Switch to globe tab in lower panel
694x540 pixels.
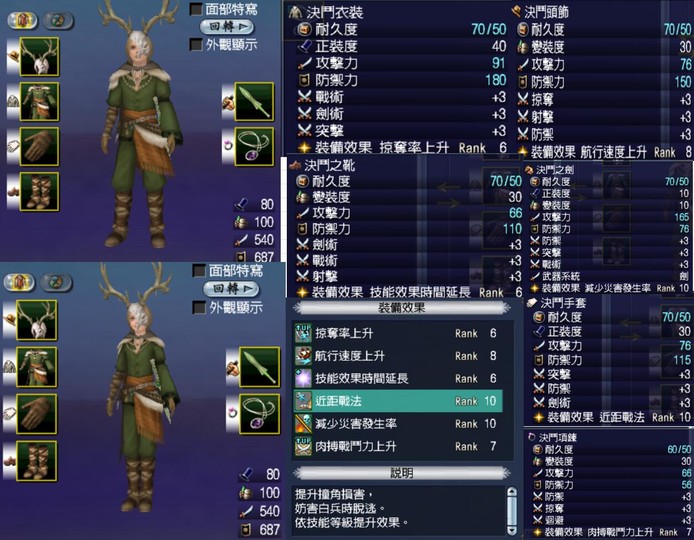point(55,282)
